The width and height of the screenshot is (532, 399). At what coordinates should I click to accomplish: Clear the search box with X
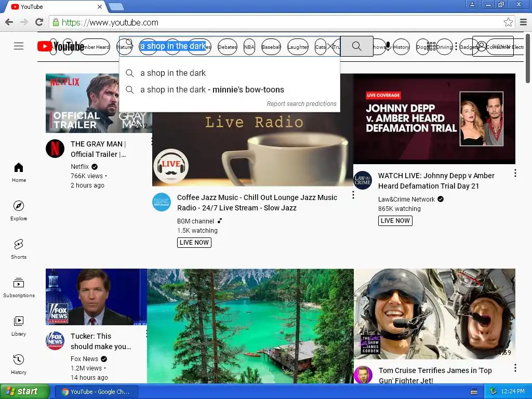click(330, 46)
